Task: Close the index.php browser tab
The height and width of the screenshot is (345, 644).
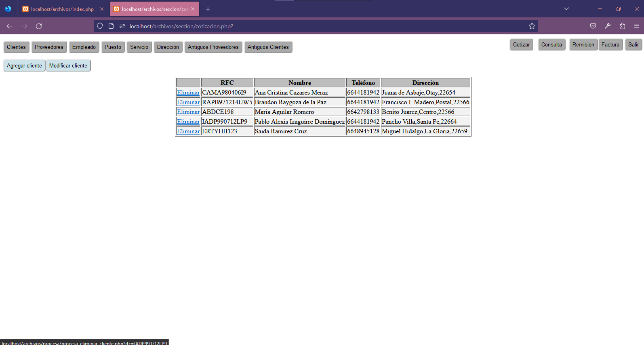Action: pyautogui.click(x=102, y=9)
